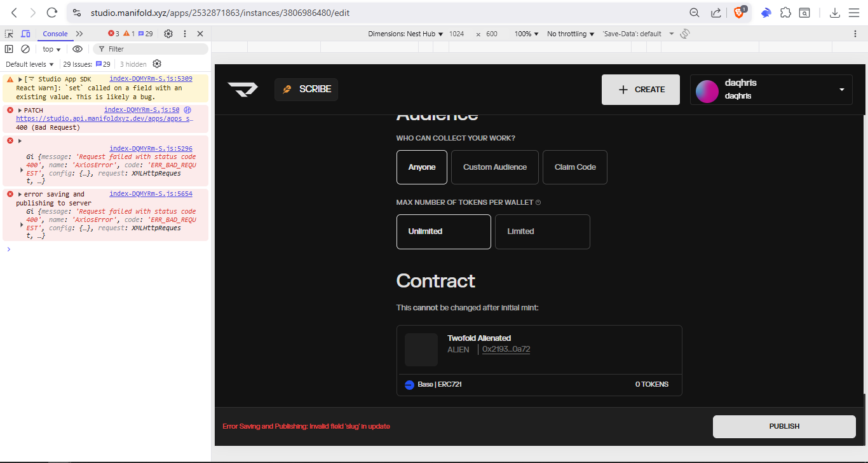Toggle the device toolbar icon
The width and height of the screenshot is (868, 463).
point(25,34)
